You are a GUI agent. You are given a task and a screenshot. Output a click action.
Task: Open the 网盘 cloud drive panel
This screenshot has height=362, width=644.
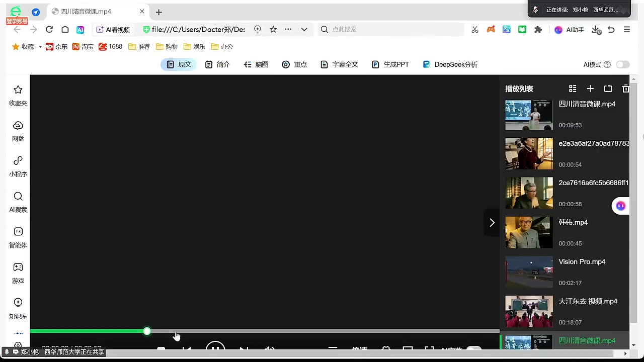point(18,131)
